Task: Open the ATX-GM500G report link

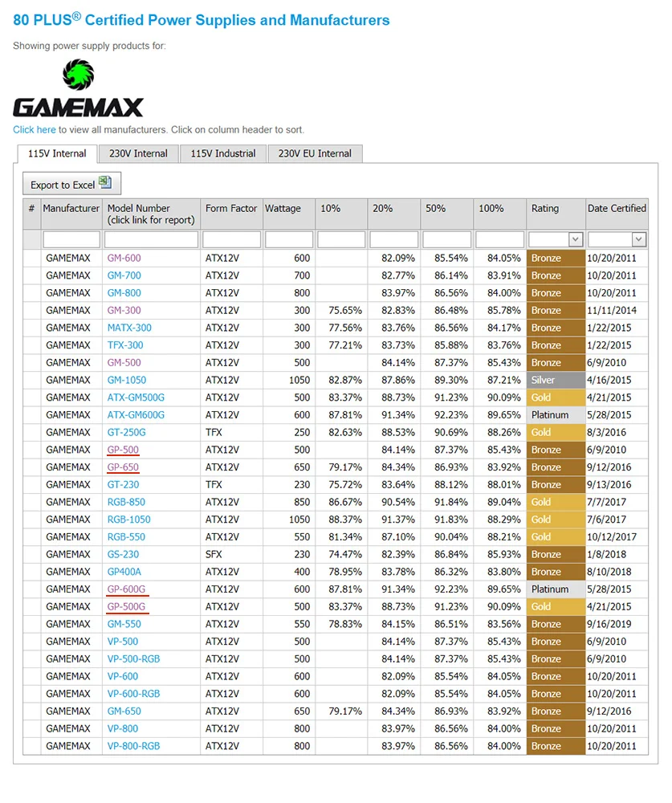Action: [x=136, y=397]
